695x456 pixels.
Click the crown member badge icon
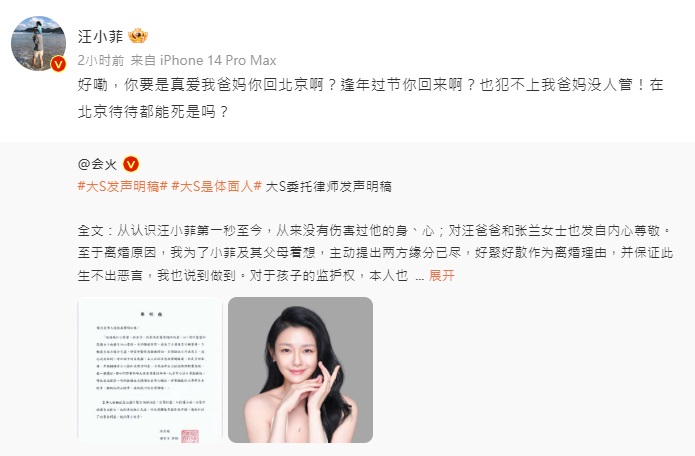(137, 36)
